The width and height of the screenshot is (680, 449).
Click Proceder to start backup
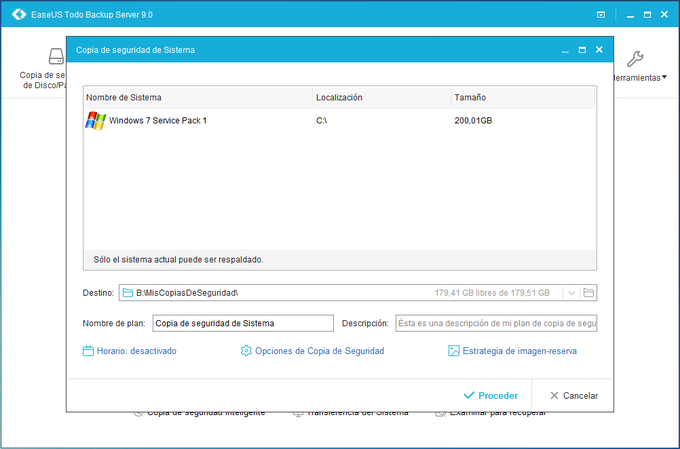[x=491, y=395]
